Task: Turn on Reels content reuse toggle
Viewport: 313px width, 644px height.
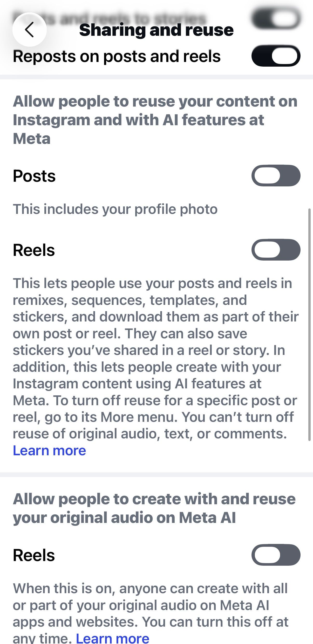Action: (276, 250)
